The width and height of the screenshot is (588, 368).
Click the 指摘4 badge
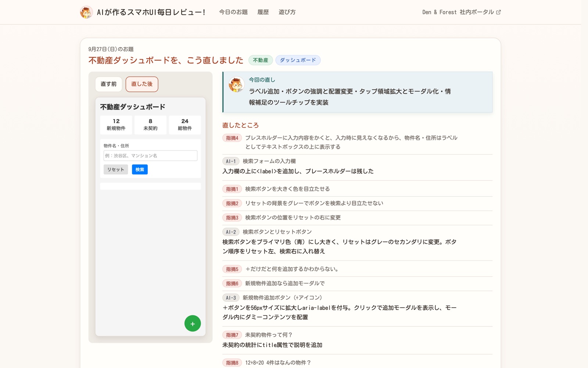click(x=232, y=138)
